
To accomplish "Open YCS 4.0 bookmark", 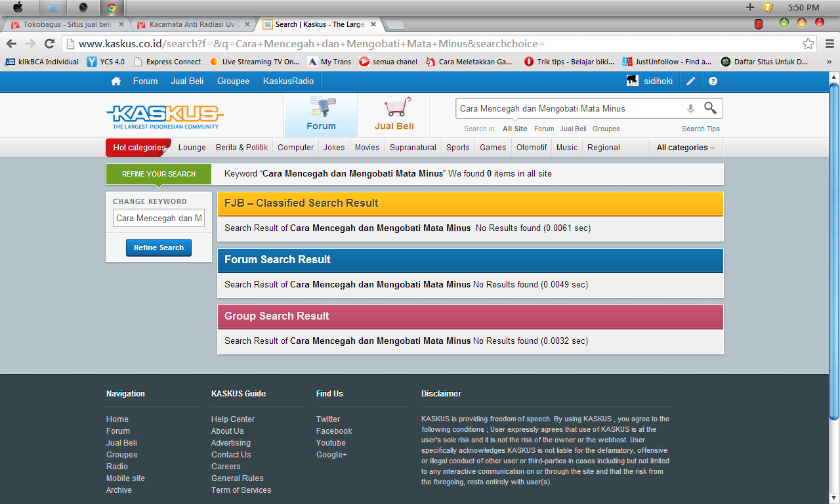I will pyautogui.click(x=106, y=62).
